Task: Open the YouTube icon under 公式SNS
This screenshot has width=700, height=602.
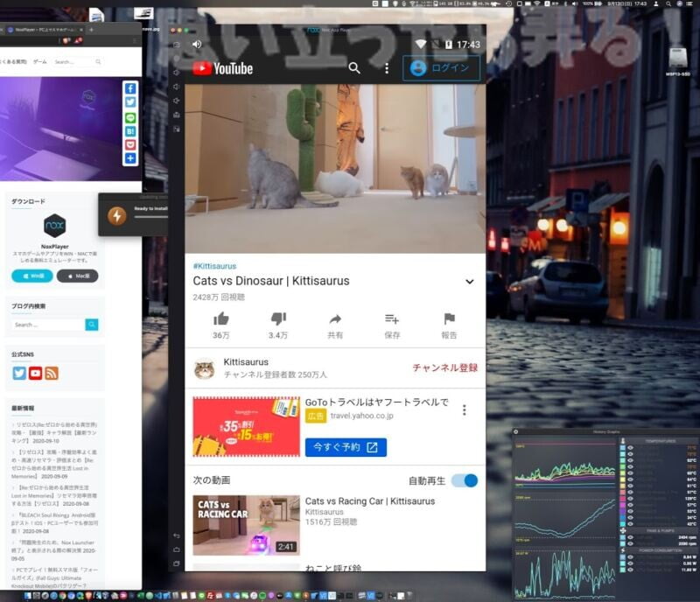Action: (35, 373)
